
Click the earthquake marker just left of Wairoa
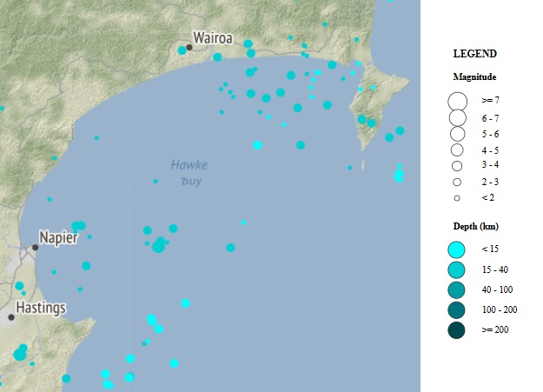click(x=182, y=50)
